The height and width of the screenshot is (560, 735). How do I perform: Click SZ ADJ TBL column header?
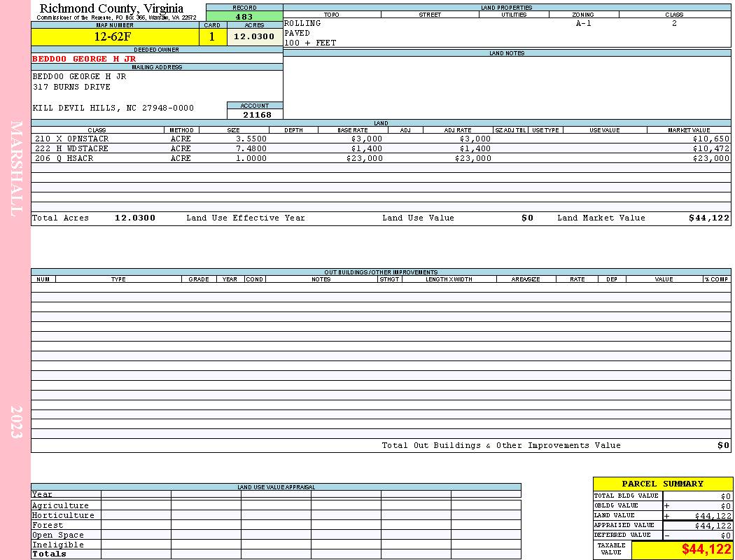click(511, 130)
